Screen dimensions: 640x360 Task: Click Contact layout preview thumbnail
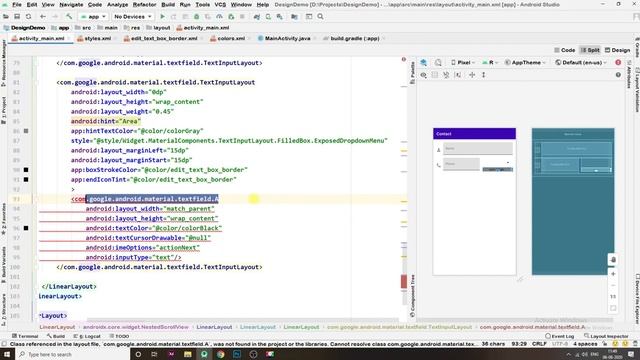point(474,201)
